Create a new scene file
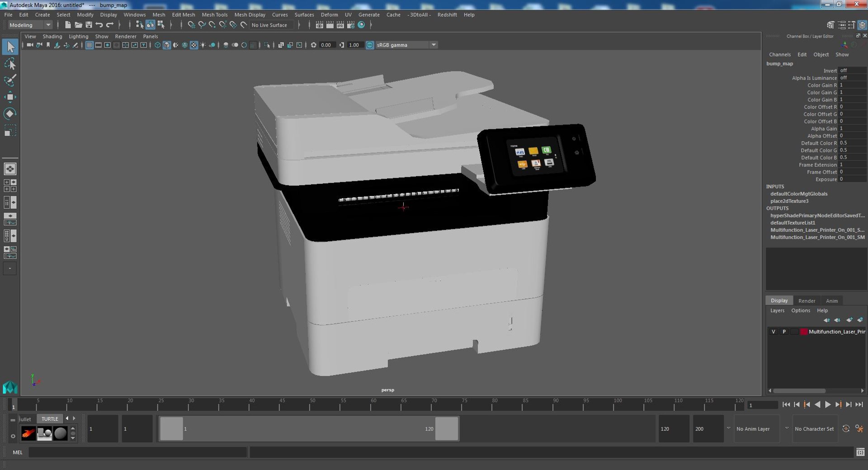 click(68, 25)
